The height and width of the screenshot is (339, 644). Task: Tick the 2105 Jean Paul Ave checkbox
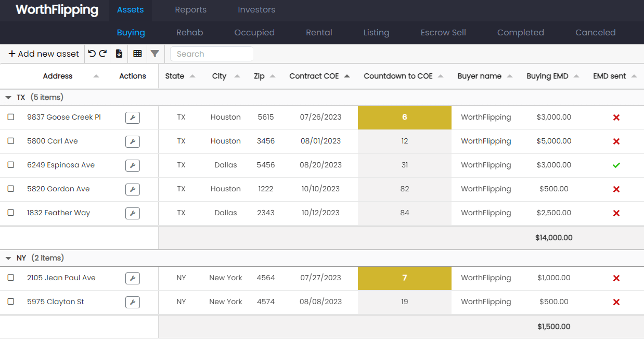click(11, 278)
